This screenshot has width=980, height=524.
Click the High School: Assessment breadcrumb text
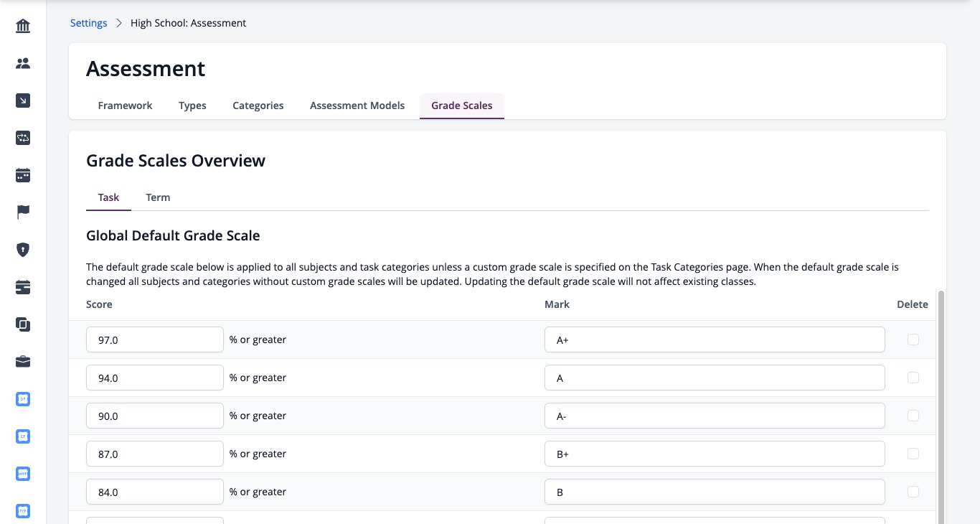[188, 23]
